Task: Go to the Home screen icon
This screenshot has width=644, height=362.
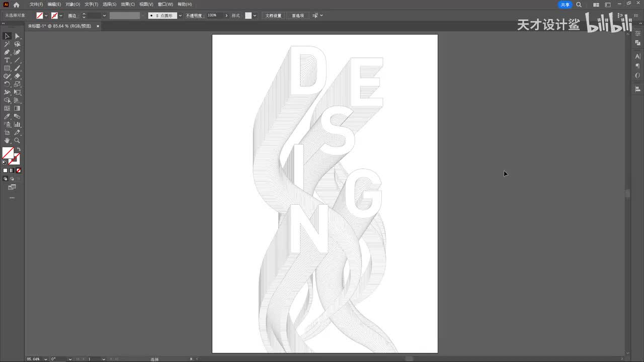Action: pos(16,5)
